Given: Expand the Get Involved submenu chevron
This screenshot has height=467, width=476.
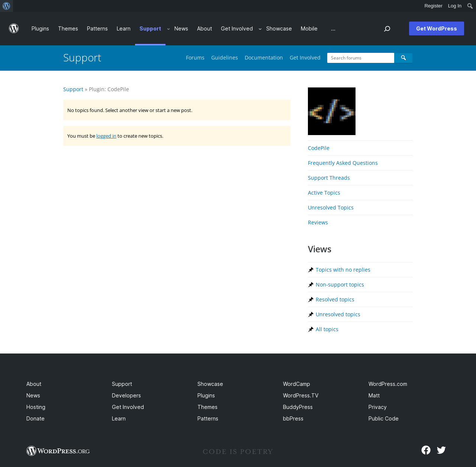Looking at the screenshot, I should point(260,29).
